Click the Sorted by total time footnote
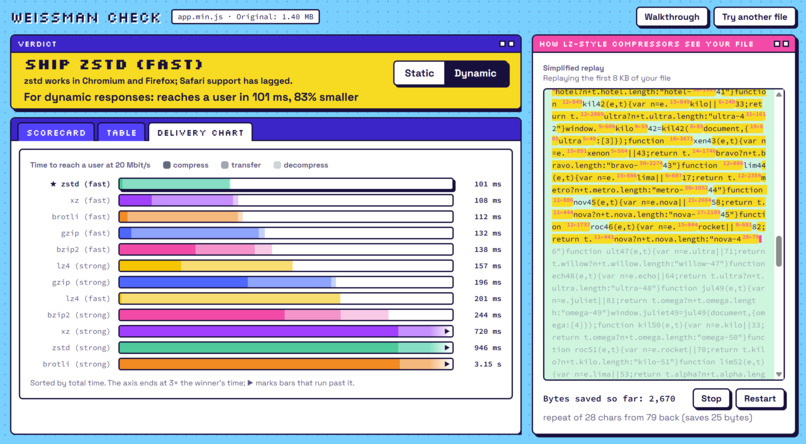 tap(192, 383)
